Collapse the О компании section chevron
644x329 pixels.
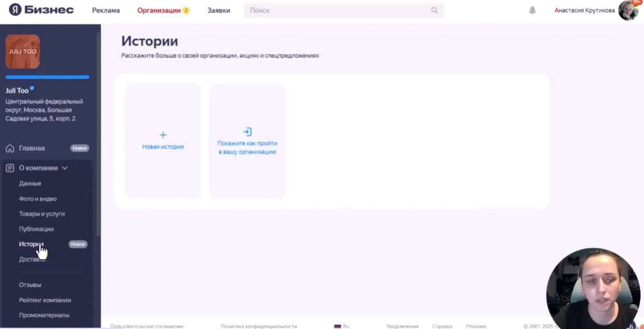65,168
